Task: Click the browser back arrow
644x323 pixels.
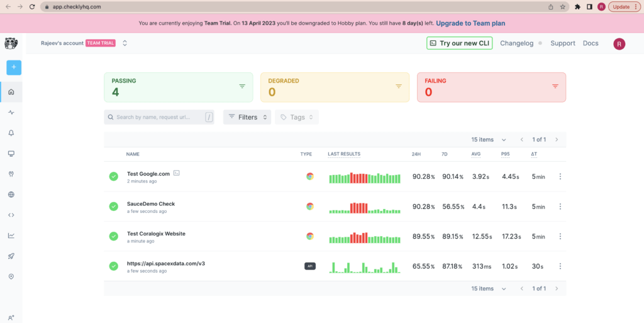Action: (8, 6)
